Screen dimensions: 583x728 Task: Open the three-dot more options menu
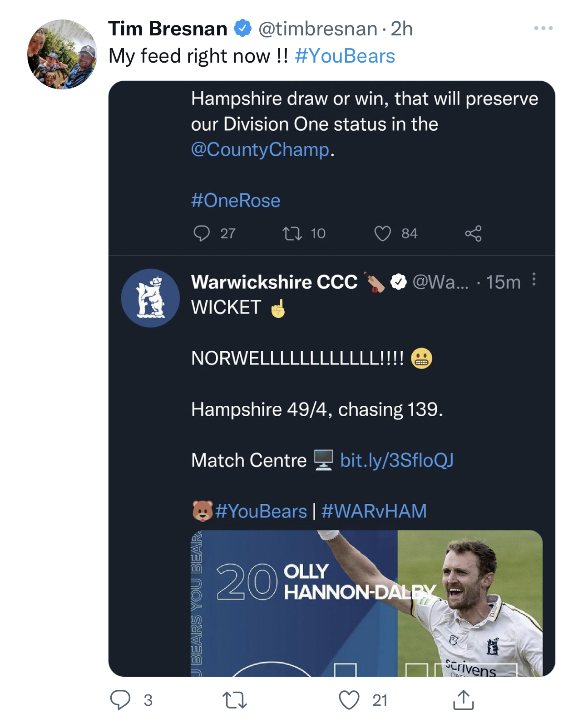point(543,28)
